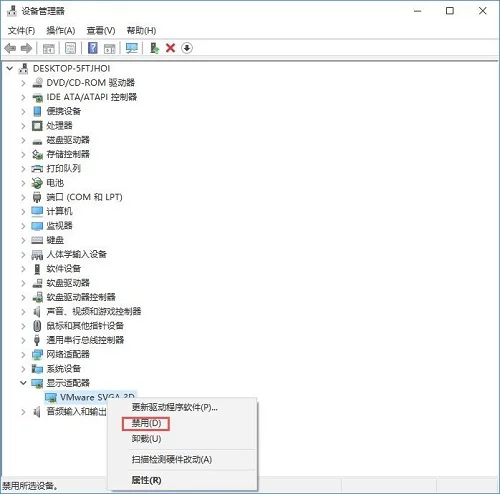Click the scan hardware monitor toolbar icon
Image resolution: width=500 pixels, height=494 pixels.
pos(132,48)
